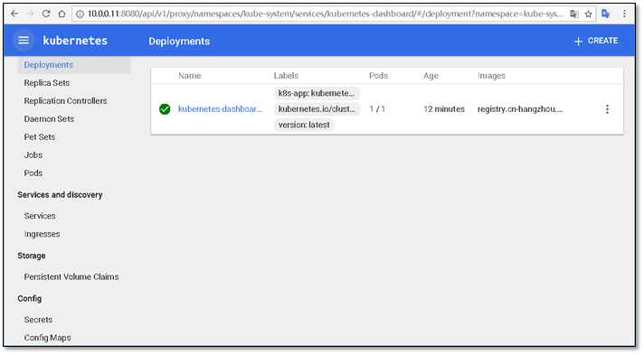Click the kubernetes.io/clust... label chip
The height and width of the screenshot is (355, 644).
click(x=317, y=109)
